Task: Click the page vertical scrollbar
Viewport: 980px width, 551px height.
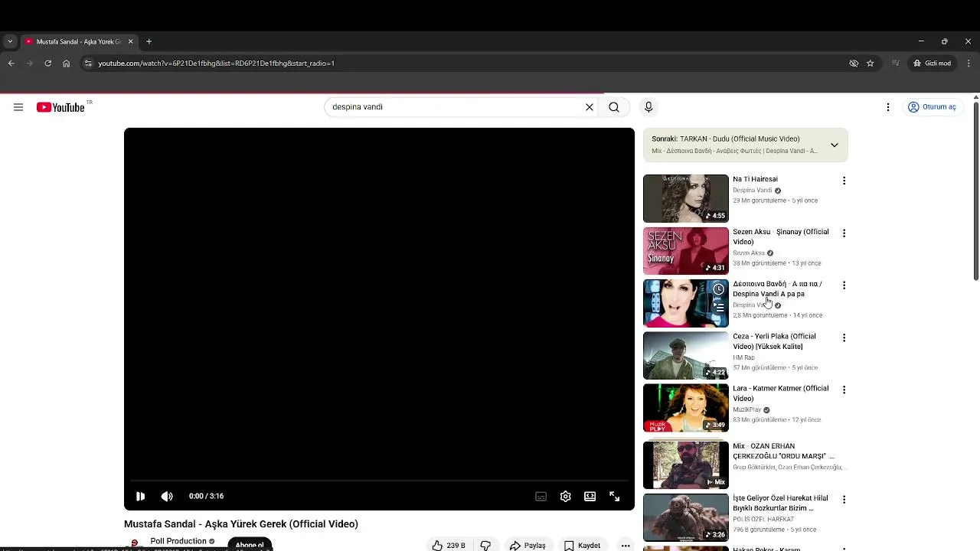Action: (975, 191)
